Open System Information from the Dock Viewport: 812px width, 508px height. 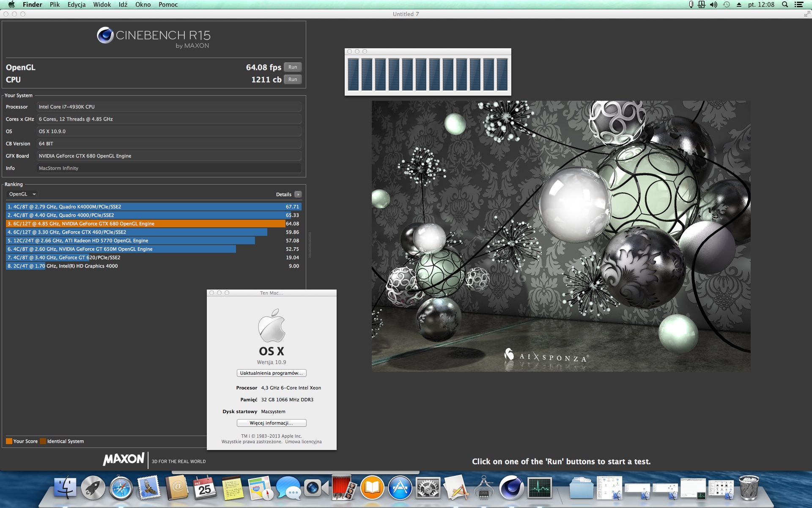484,488
